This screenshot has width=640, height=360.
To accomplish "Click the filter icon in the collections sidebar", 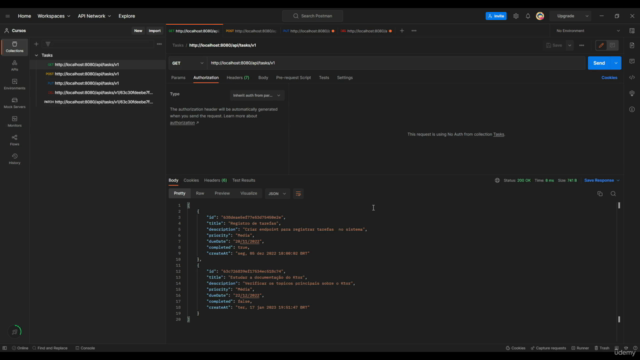I will [48, 44].
